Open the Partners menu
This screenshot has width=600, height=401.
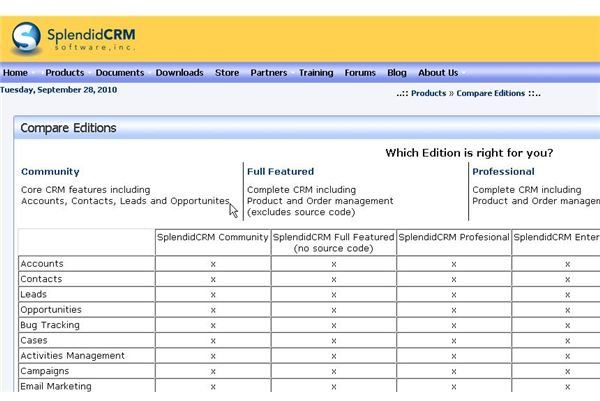(x=269, y=73)
